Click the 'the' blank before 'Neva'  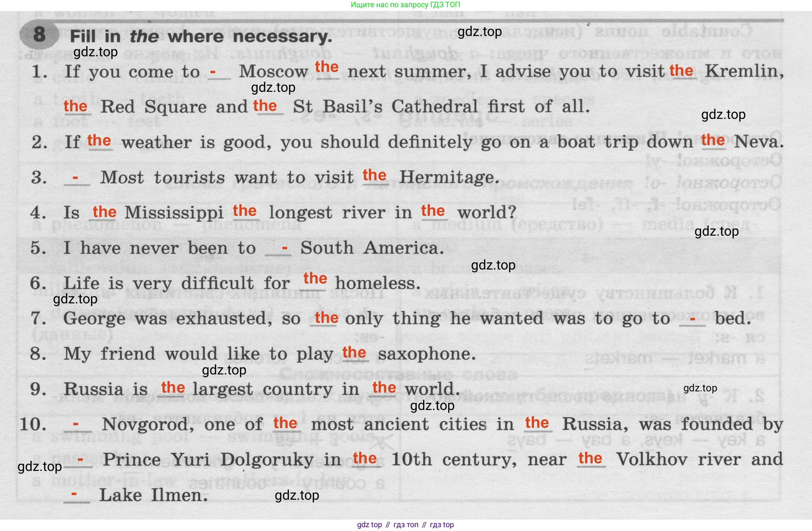tap(713, 140)
